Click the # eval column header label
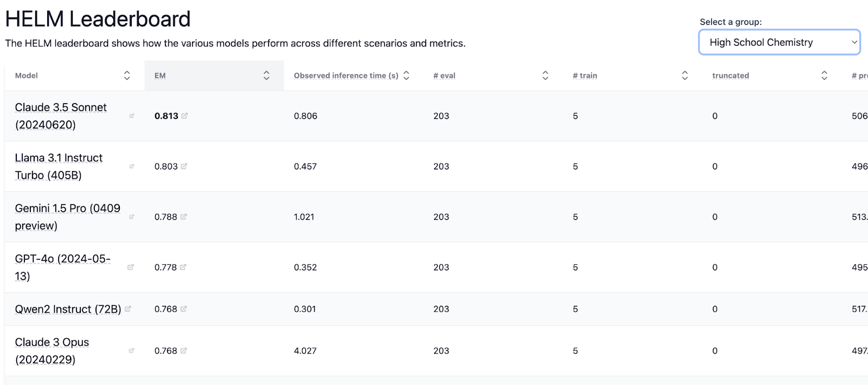868x385 pixels. pos(444,75)
